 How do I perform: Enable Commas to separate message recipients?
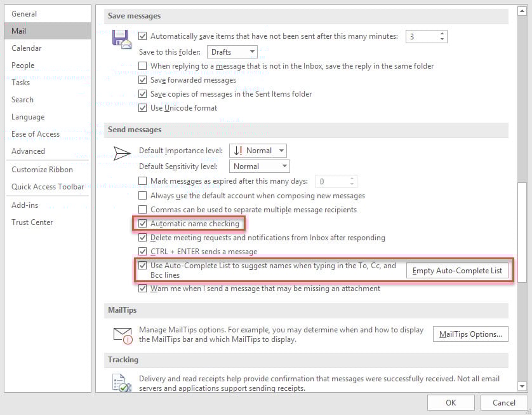point(143,210)
